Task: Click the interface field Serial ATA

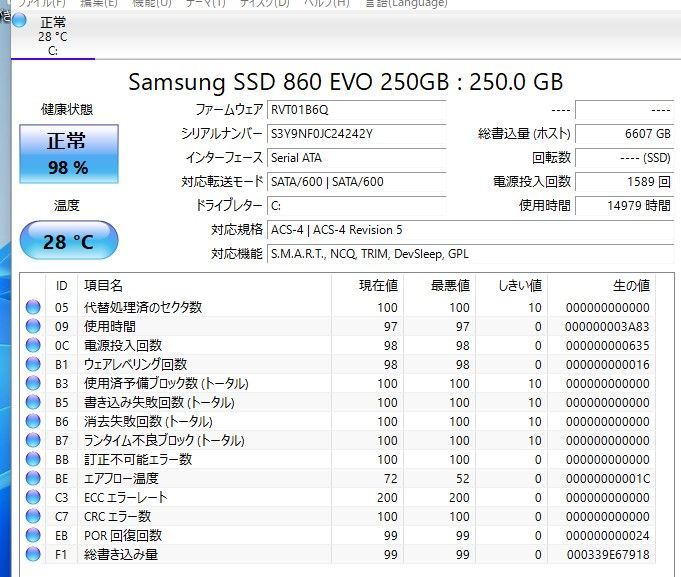Action: pos(357,158)
